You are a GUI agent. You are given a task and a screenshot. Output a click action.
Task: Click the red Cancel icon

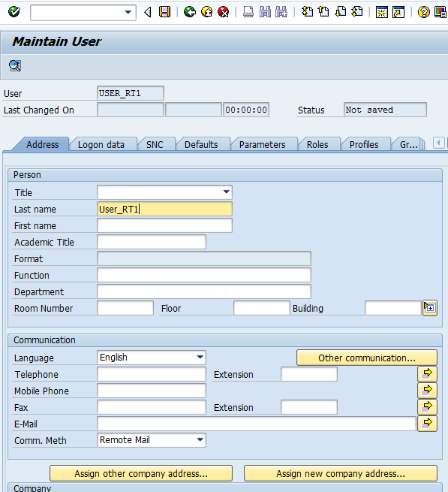[x=223, y=12]
